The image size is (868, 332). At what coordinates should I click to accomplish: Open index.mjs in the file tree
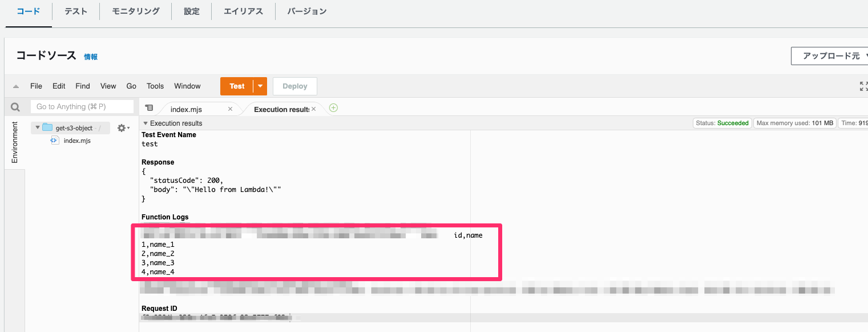[77, 141]
